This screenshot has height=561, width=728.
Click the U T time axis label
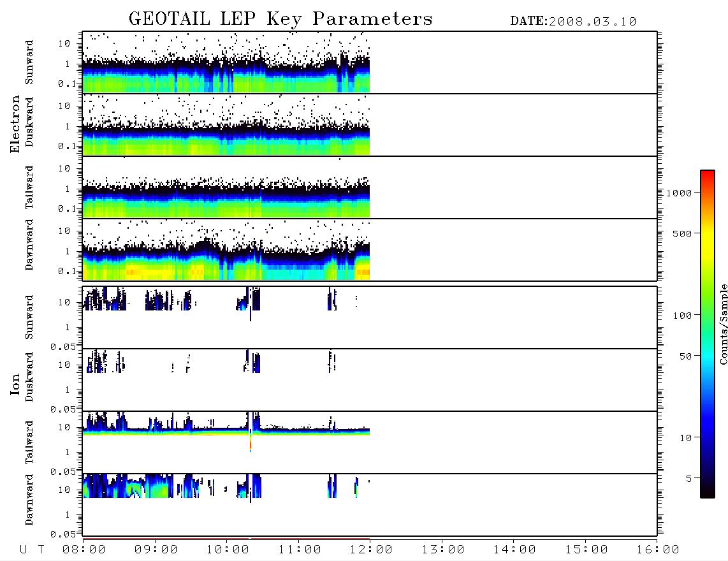(x=32, y=550)
